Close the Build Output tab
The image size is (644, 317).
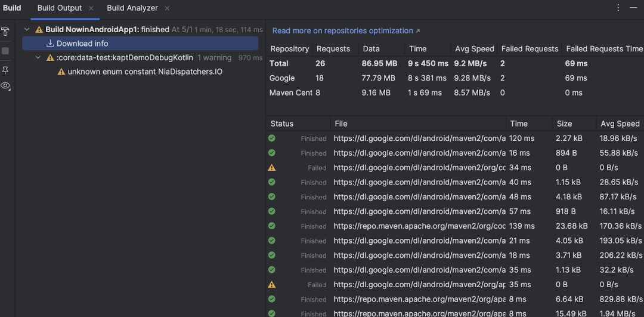(91, 8)
